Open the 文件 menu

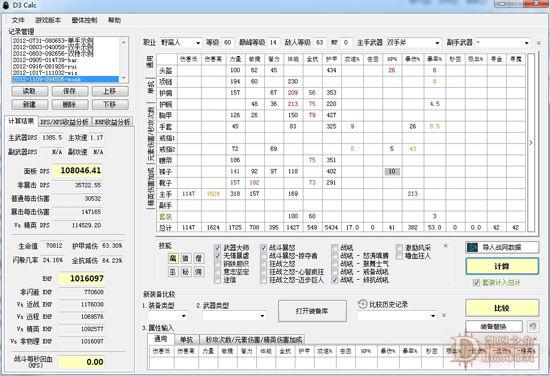pos(18,20)
